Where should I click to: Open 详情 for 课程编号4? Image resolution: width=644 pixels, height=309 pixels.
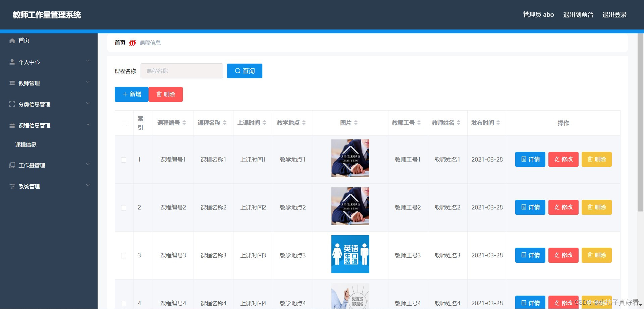(530, 302)
